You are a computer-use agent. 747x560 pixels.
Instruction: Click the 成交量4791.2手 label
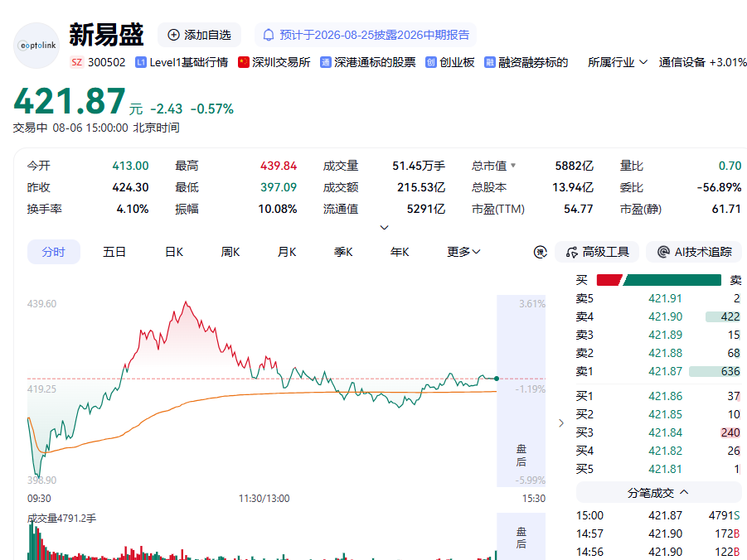click(62, 518)
